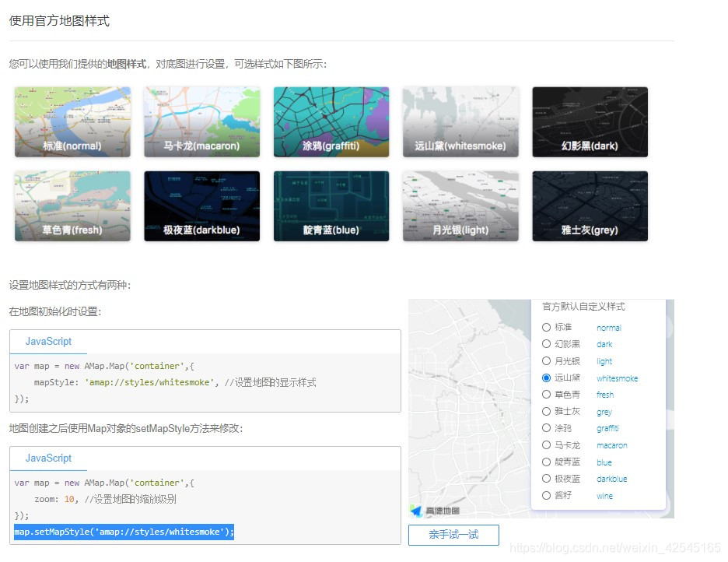Click the 'zoom: 10' code line
Screen dimensions: 728x562
pos(105,499)
